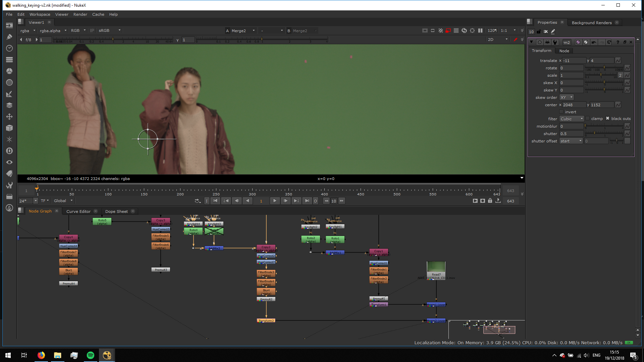
Task: Open the Render menu
Action: pos(80,14)
